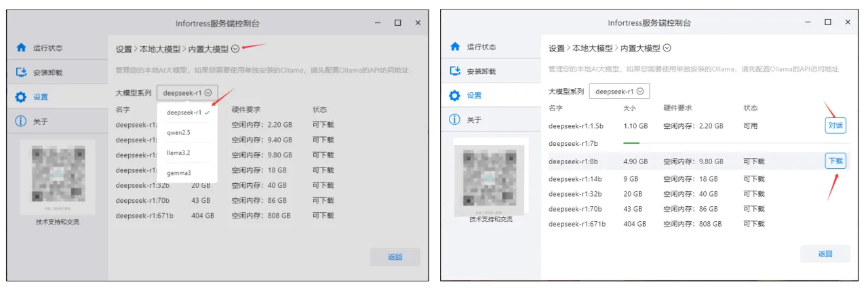The height and width of the screenshot is (291, 868).
Task: Click 状态 column header in left window
Action: (319, 109)
